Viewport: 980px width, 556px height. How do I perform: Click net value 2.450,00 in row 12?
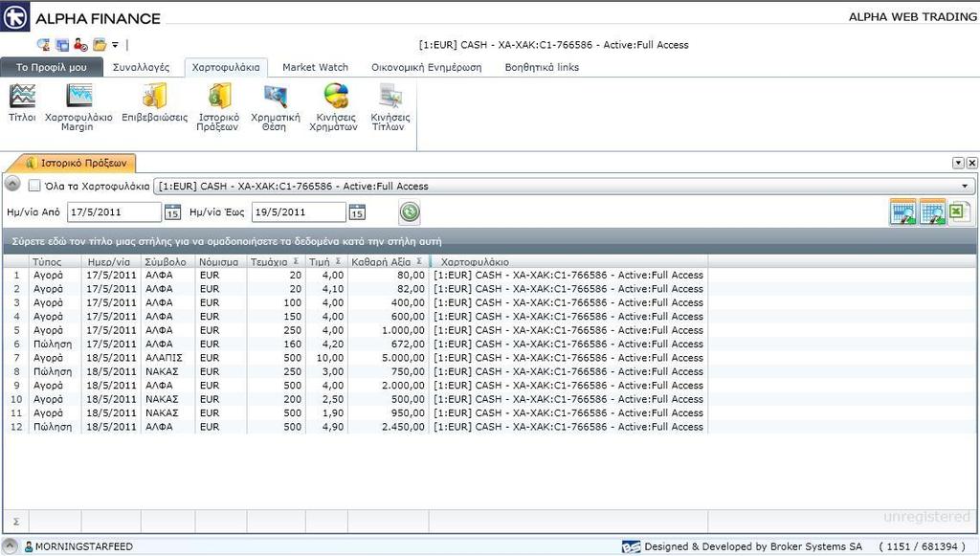pos(403,427)
